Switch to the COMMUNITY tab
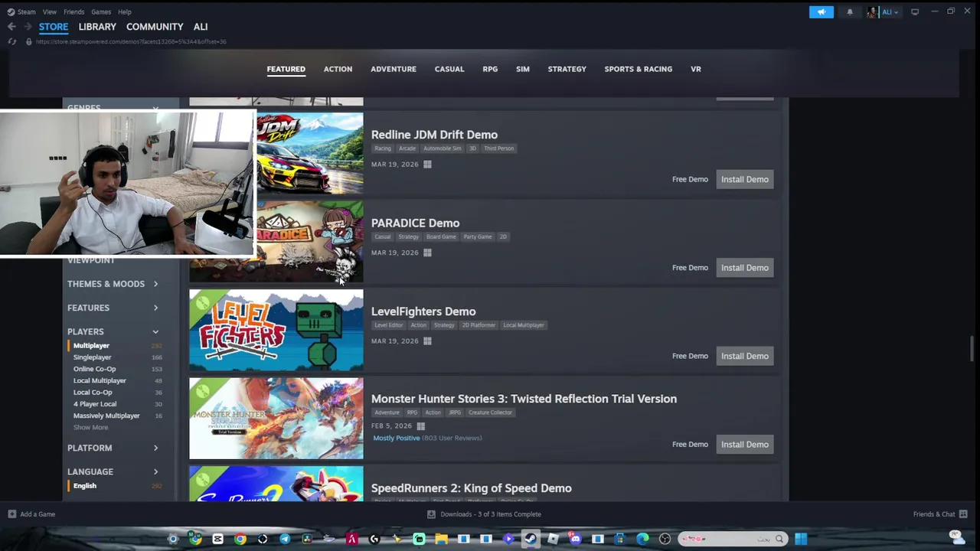The width and height of the screenshot is (980, 551). (x=155, y=27)
